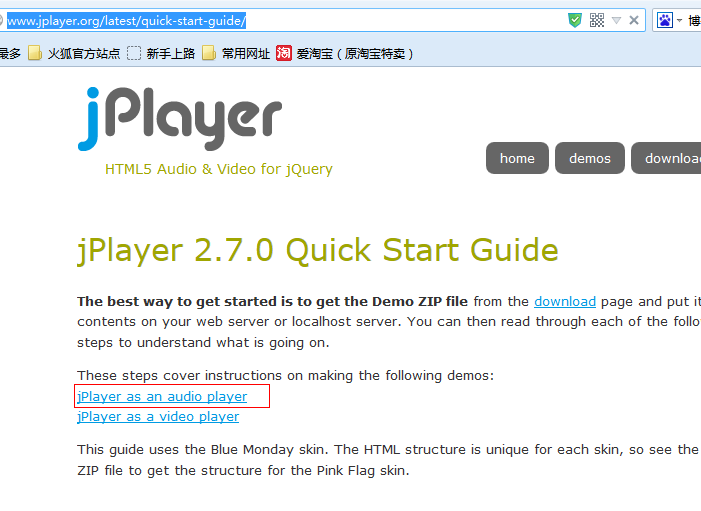701x511 pixels.
Task: Open the 火狐官方站点 bookmark folder
Action: tap(74, 54)
